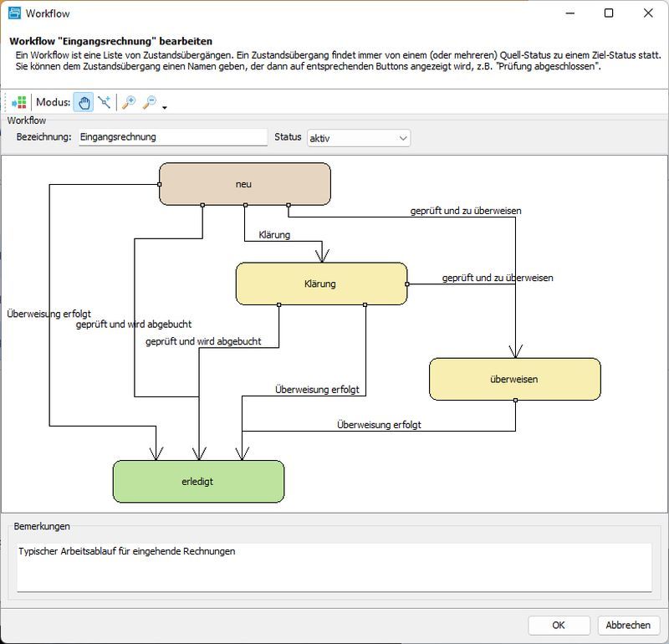Activate the hand pan mode tool
Screen dimensions: 669x644
(x=85, y=102)
